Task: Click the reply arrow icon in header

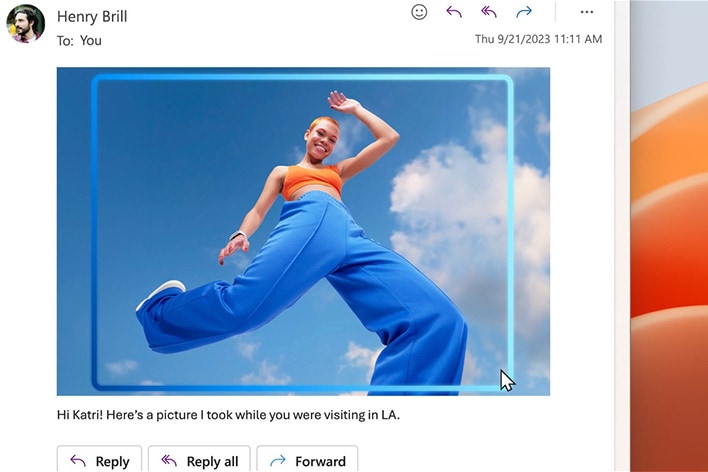Action: coord(454,12)
